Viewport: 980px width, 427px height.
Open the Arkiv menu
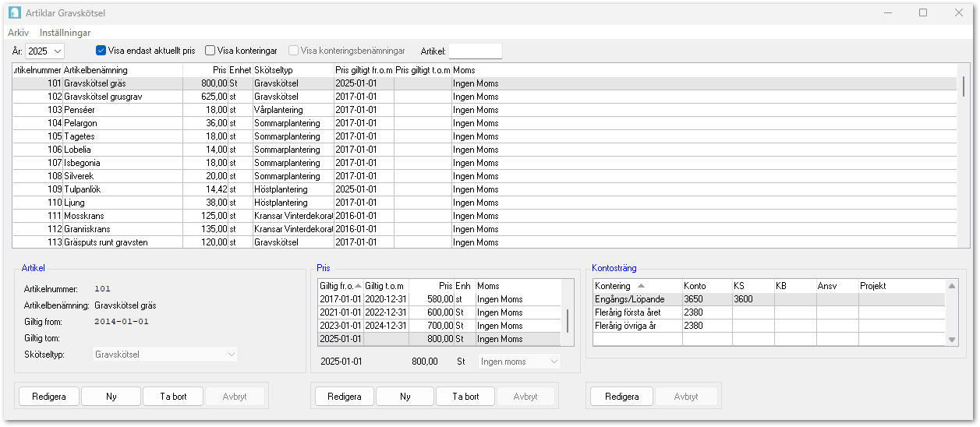pyautogui.click(x=18, y=33)
